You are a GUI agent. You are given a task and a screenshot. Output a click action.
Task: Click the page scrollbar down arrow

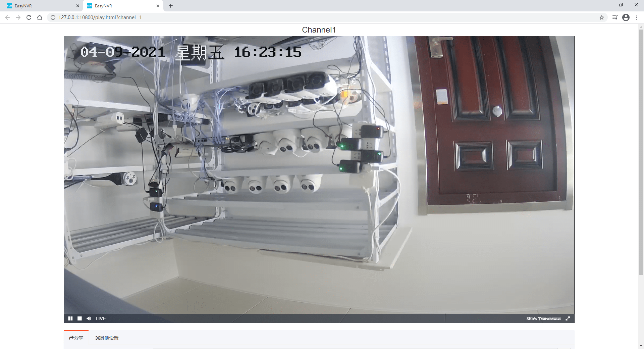[x=641, y=346]
